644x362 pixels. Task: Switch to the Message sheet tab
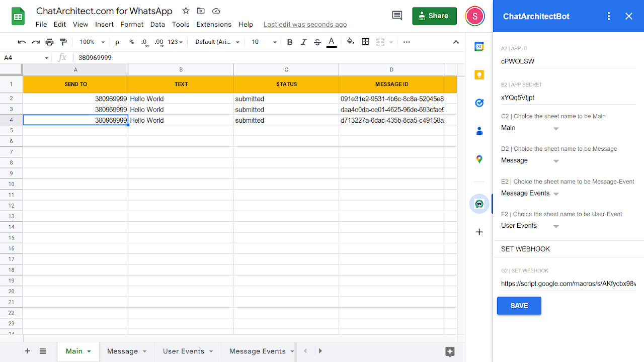pyautogui.click(x=127, y=351)
